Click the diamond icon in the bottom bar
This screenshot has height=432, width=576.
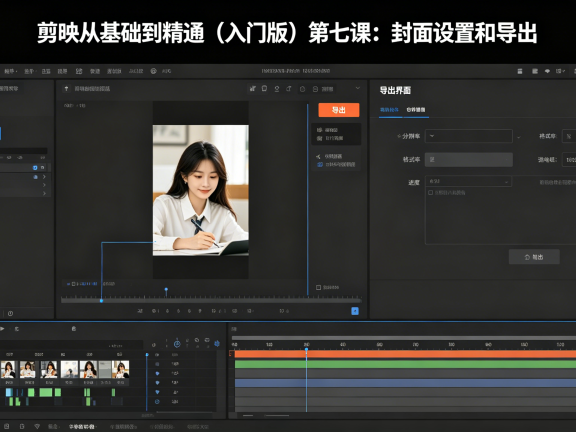[x=37, y=426]
